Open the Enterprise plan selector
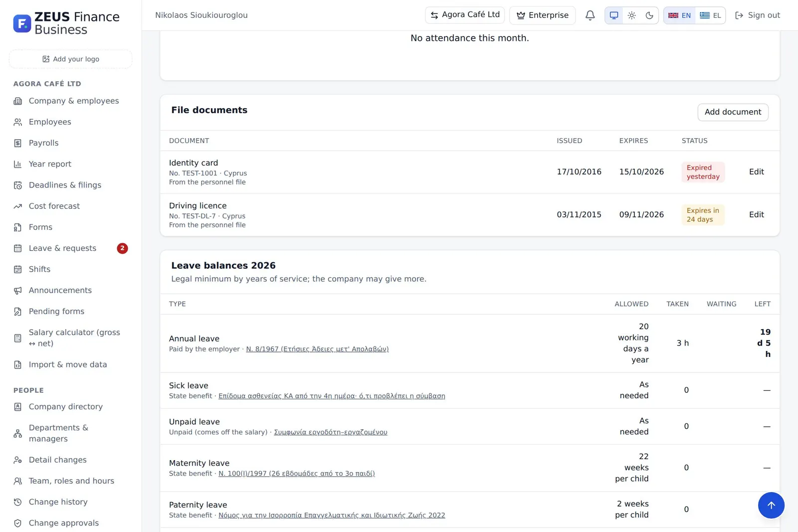Screen dimensions: 798x532 (542, 15)
